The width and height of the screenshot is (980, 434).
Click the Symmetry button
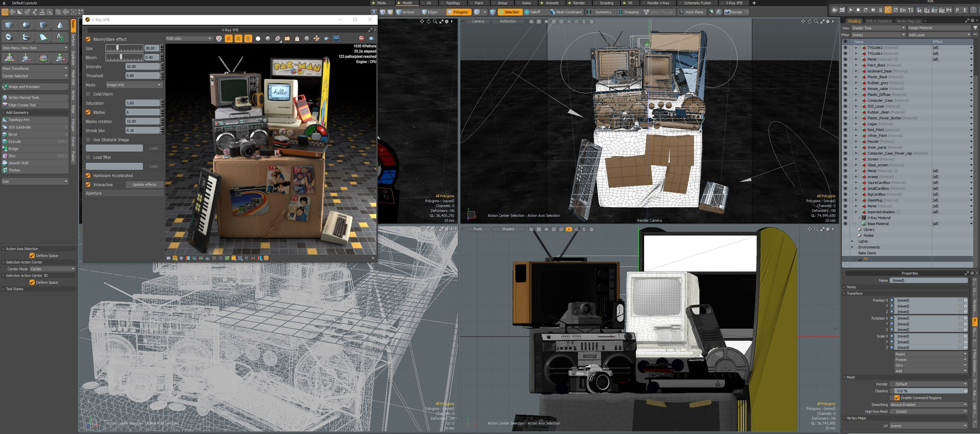pos(601,12)
